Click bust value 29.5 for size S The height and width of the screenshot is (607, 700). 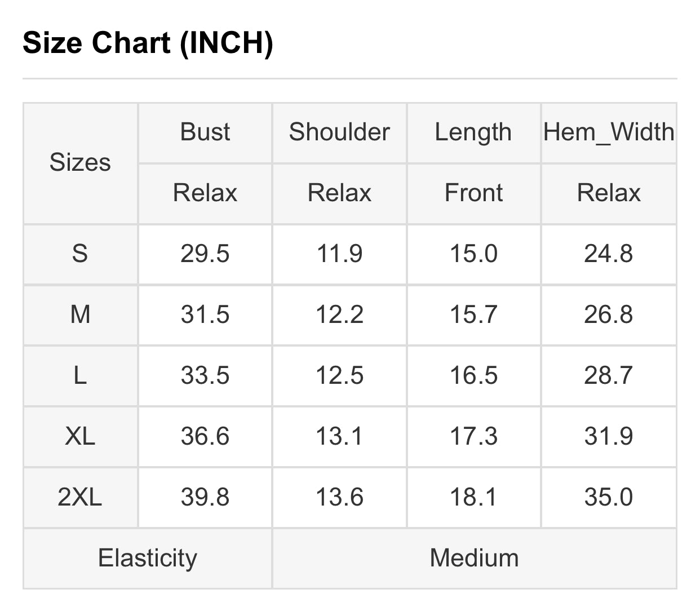pyautogui.click(x=205, y=254)
